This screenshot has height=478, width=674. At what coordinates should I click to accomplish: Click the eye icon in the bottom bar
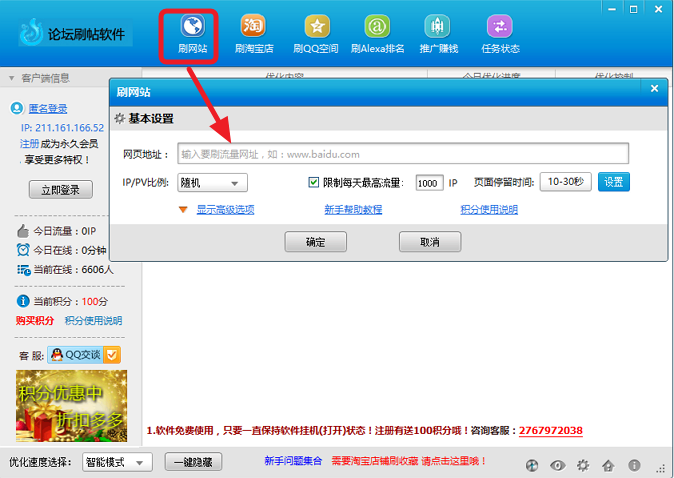pos(558,465)
